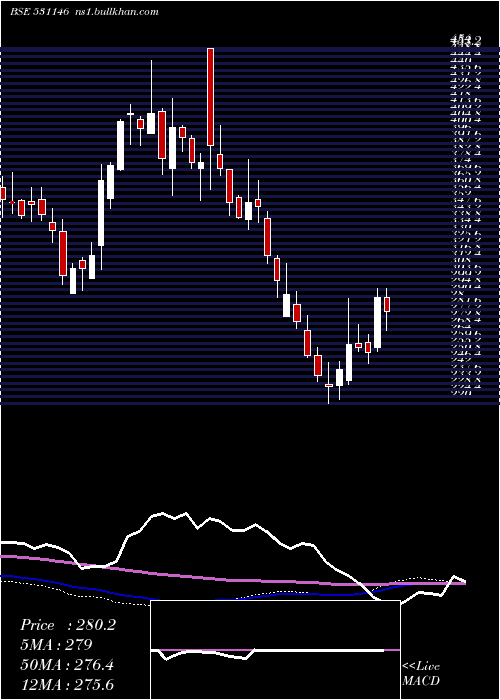Click the 'Price : 280.2' readout

coord(68,625)
